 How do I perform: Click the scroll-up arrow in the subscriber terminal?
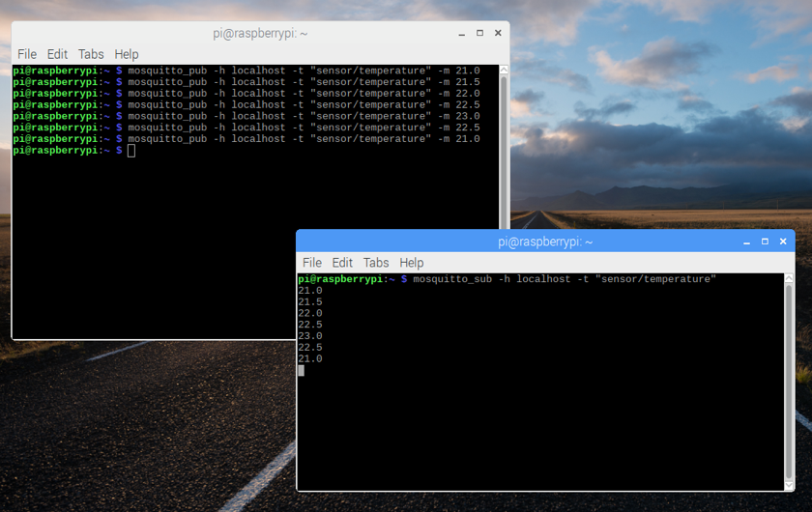click(x=789, y=278)
